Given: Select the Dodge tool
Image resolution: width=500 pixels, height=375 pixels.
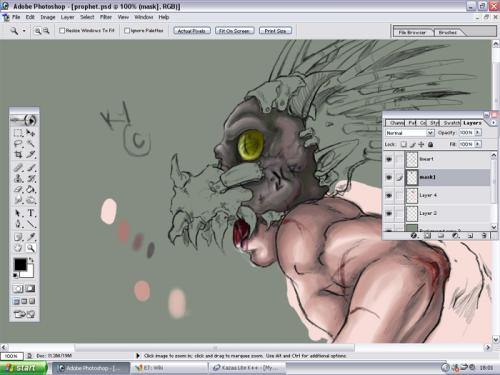Looking at the screenshot, I should coord(31,200).
